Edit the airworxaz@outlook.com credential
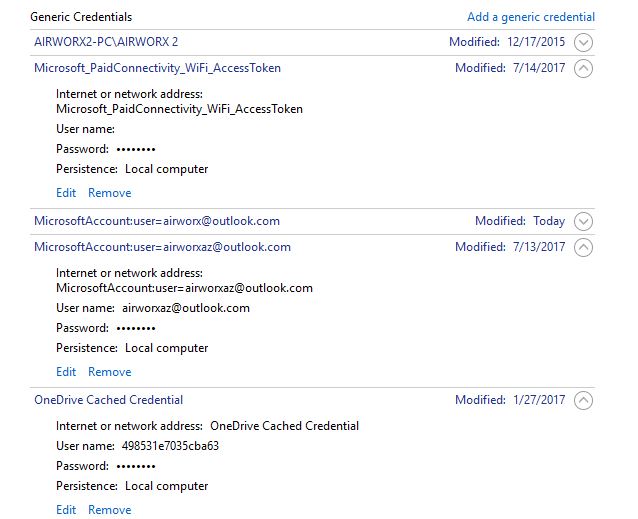Image resolution: width=638 pixels, height=519 pixels. 66,372
